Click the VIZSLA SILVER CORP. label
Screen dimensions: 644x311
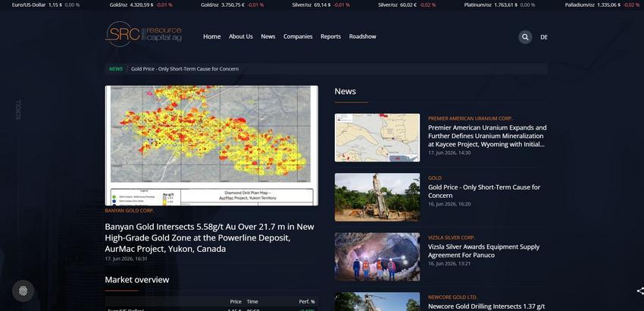click(x=452, y=237)
